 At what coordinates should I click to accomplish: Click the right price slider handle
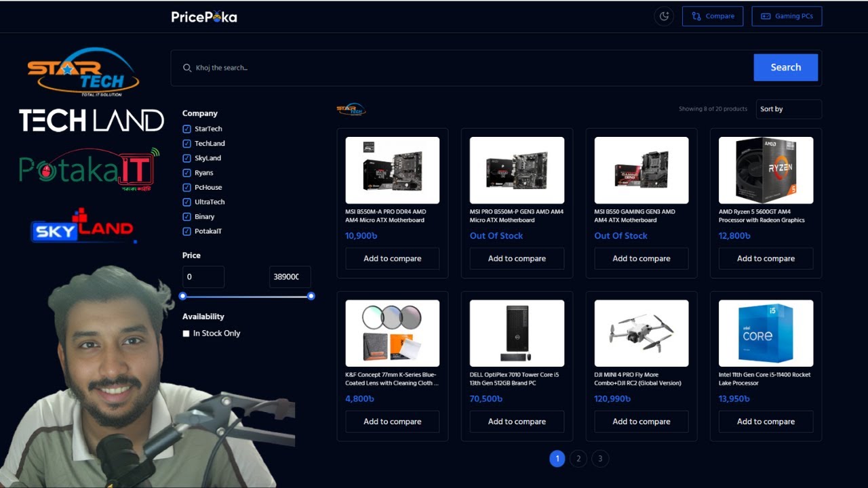pos(311,296)
